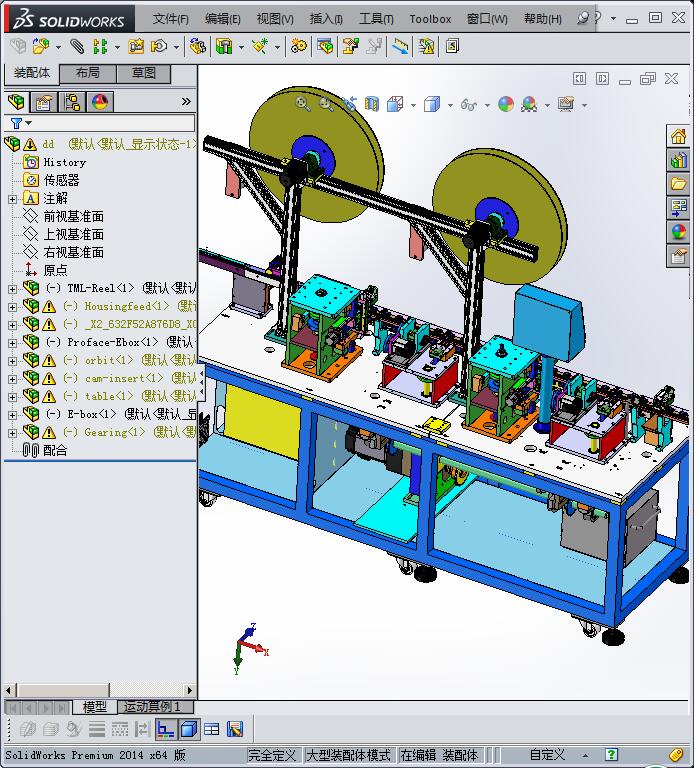This screenshot has width=694, height=768.
Task: Toggle the shaded cube view button in bottom toolbar
Action: (189, 729)
